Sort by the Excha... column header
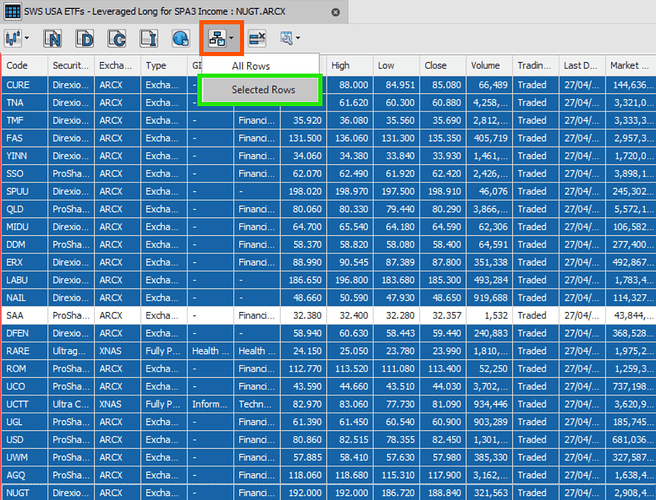The width and height of the screenshot is (656, 500). point(118,65)
